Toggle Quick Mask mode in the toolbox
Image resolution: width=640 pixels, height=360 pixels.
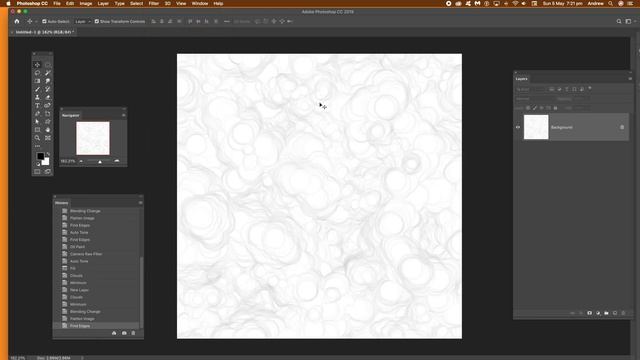point(37,172)
